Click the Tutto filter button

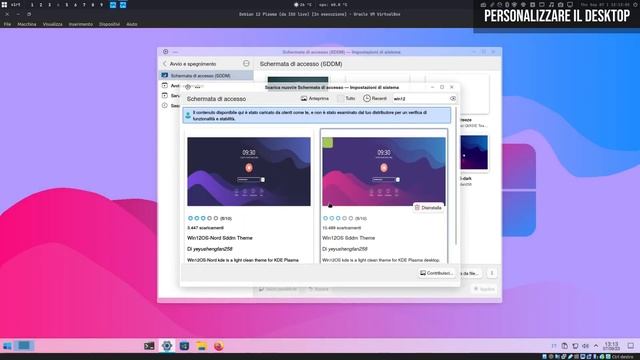pyautogui.click(x=346, y=98)
